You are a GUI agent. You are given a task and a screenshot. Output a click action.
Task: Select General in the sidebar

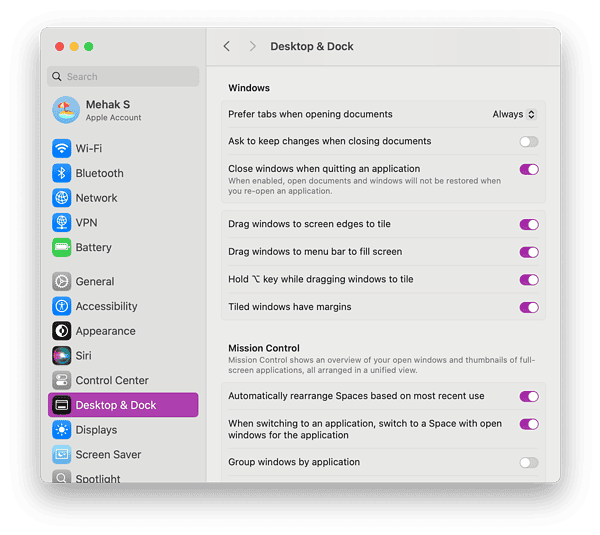click(x=95, y=282)
